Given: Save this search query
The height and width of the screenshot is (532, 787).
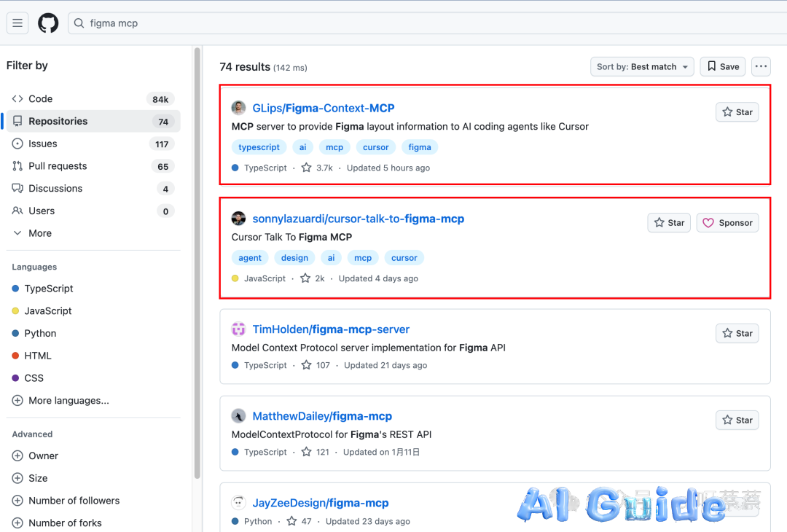Looking at the screenshot, I should point(723,67).
